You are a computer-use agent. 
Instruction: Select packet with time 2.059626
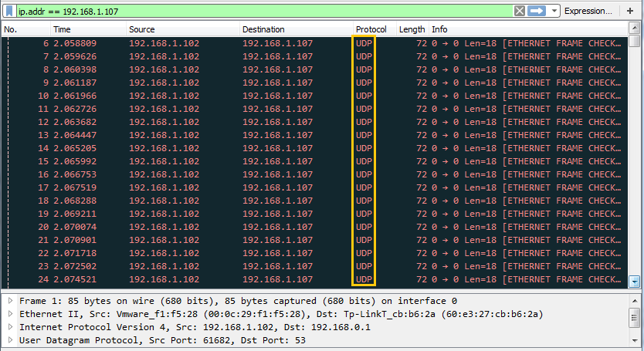point(315,56)
